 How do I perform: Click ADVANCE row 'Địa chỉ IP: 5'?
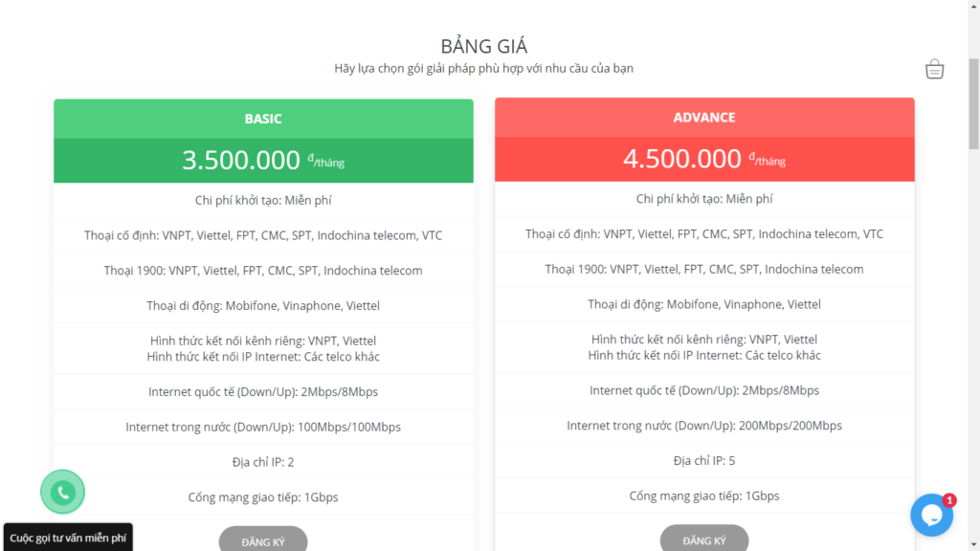click(704, 461)
